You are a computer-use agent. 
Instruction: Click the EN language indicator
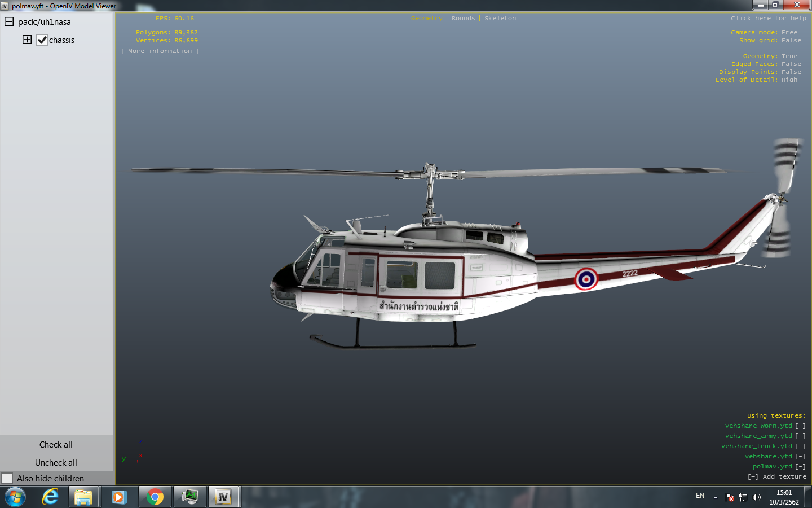(700, 496)
